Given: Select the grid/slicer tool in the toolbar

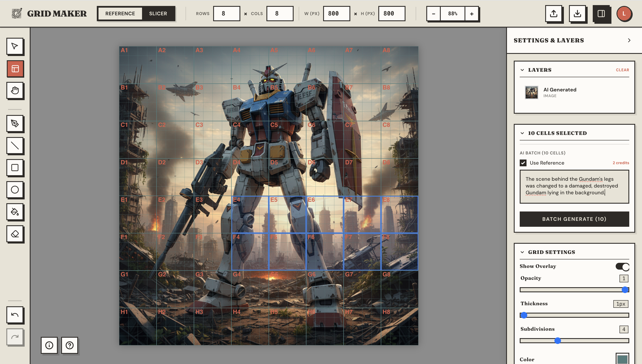Looking at the screenshot, I should click(x=15, y=69).
